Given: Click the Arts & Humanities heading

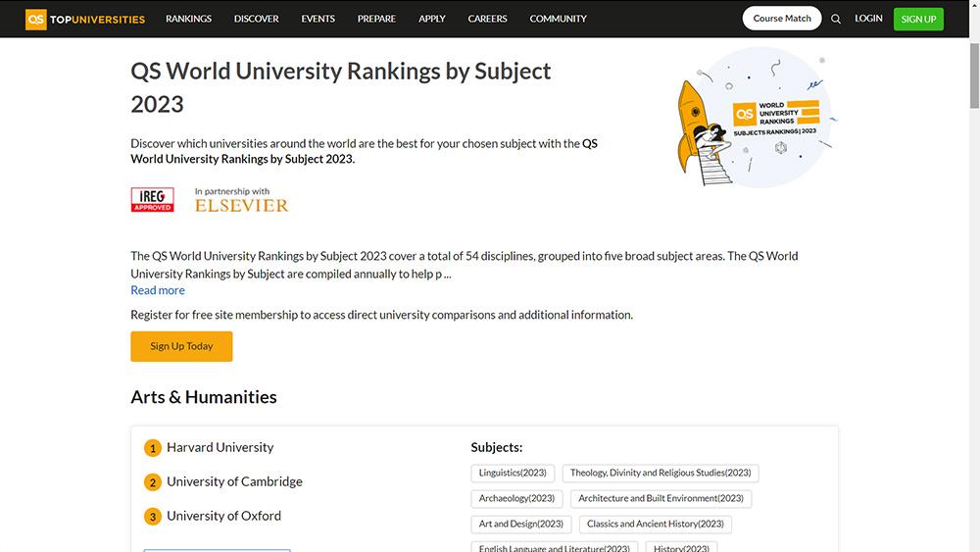Looking at the screenshot, I should 204,397.
